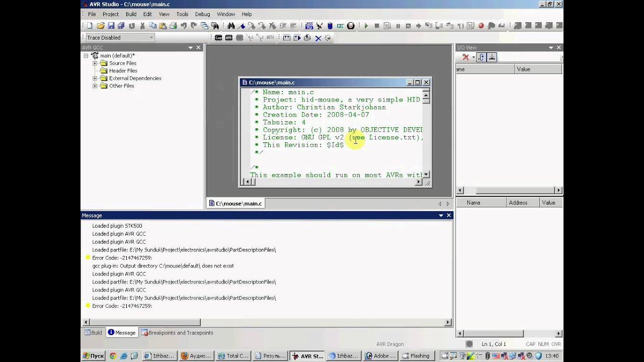Viewport: 644px width, 362px height.
Task: Open a file with the yellow folder icon
Action: 100,26
